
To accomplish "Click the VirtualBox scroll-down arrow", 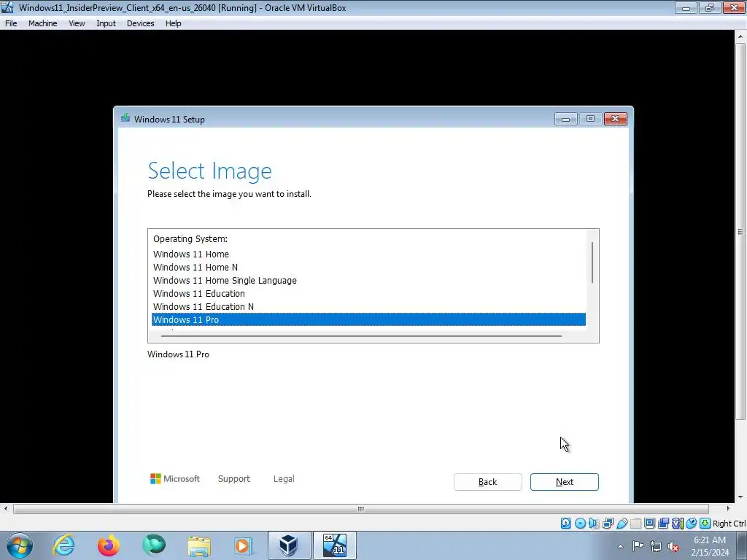I will pyautogui.click(x=740, y=497).
